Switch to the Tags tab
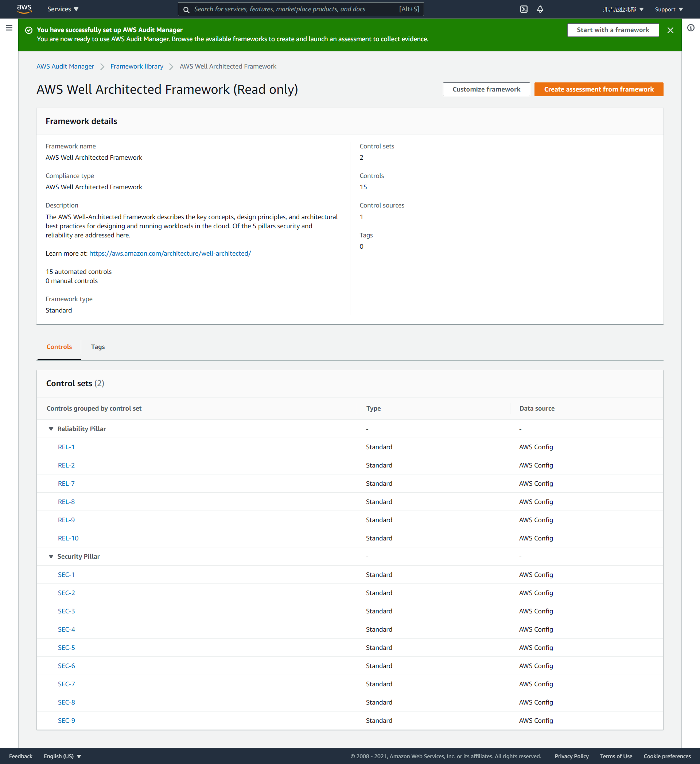 coord(98,347)
